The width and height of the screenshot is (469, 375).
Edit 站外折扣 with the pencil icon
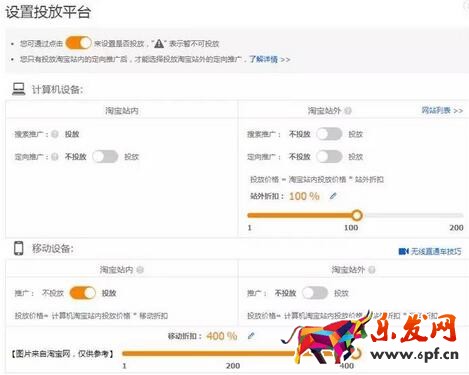(333, 196)
